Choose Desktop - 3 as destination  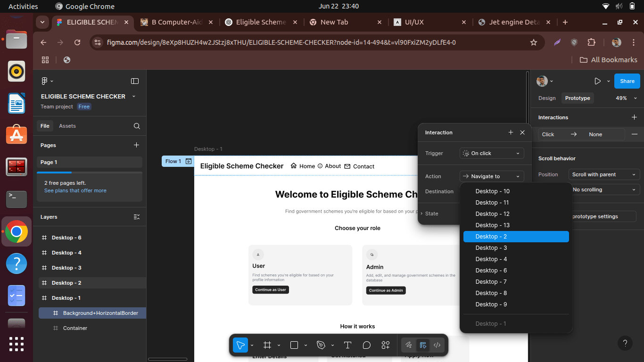pos(491,248)
